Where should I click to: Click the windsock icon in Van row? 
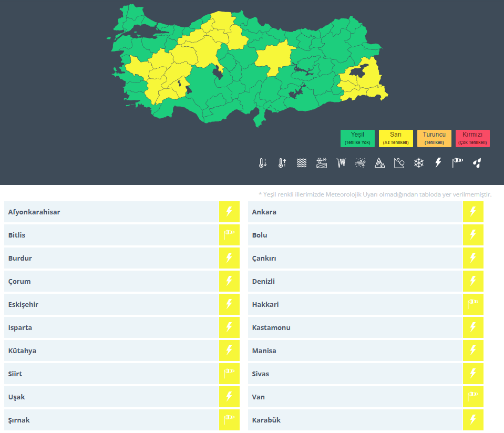point(473,397)
